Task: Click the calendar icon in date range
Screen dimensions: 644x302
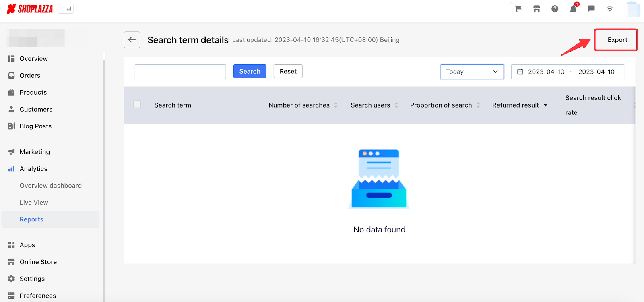Action: pyautogui.click(x=520, y=72)
